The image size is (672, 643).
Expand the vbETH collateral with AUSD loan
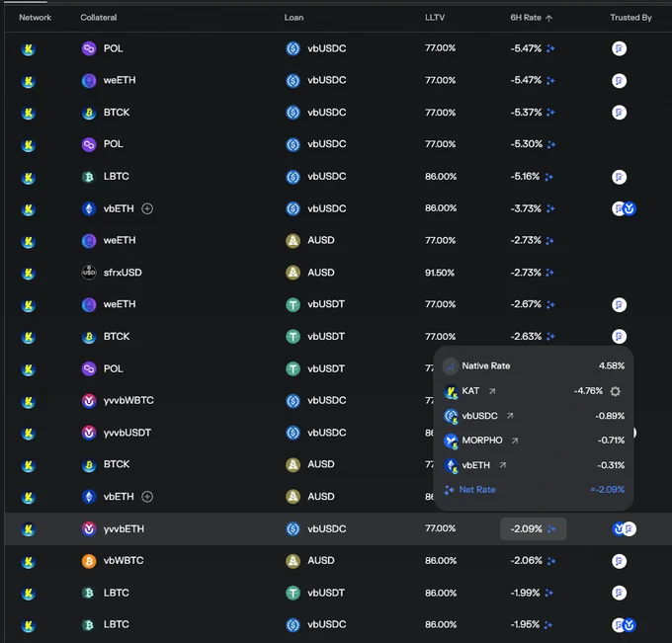pos(147,497)
